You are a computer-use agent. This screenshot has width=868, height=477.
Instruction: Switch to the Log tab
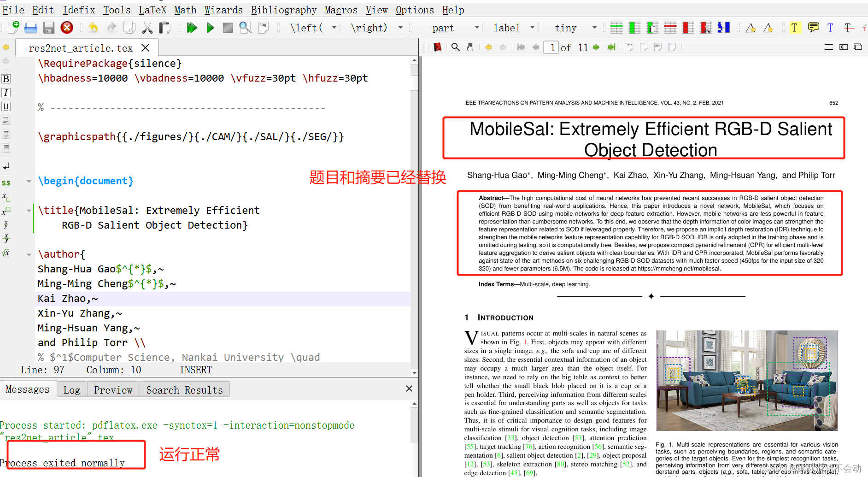point(72,390)
